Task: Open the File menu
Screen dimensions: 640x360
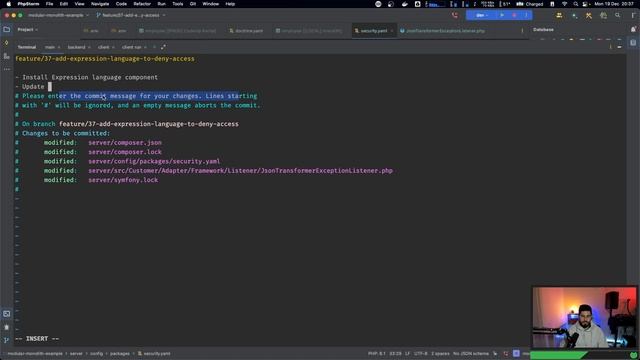Action: (49, 4)
